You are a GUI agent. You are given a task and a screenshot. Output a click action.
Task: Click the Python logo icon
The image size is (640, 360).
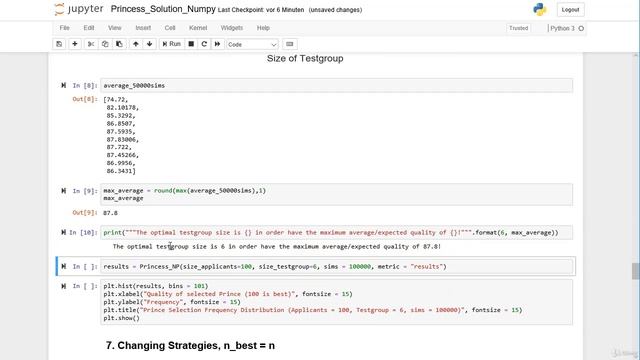click(540, 9)
